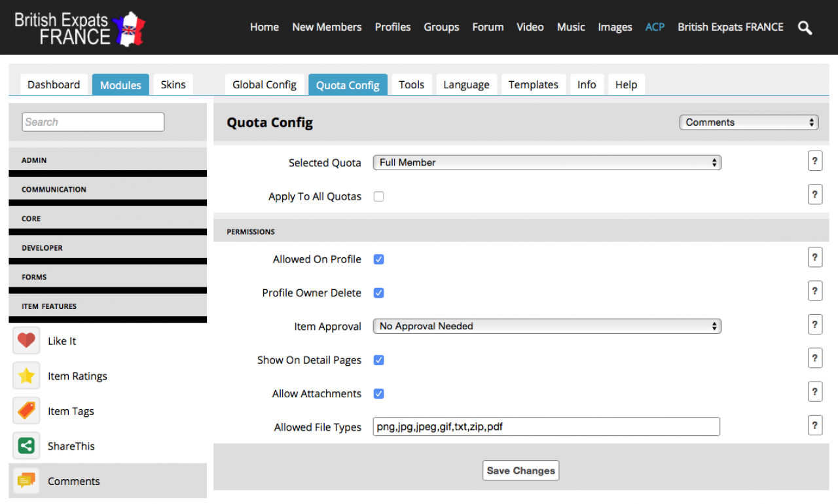838x504 pixels.
Task: Switch to the Global Config tab
Action: coord(264,85)
